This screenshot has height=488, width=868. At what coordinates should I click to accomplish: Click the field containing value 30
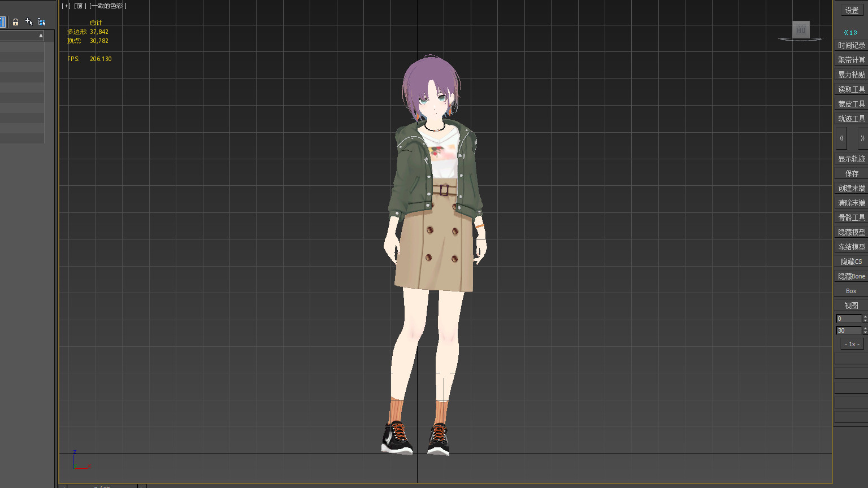coord(848,330)
